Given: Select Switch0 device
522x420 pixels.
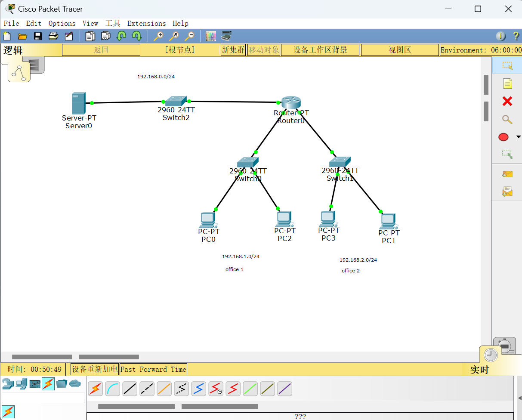Looking at the screenshot, I should point(247,162).
